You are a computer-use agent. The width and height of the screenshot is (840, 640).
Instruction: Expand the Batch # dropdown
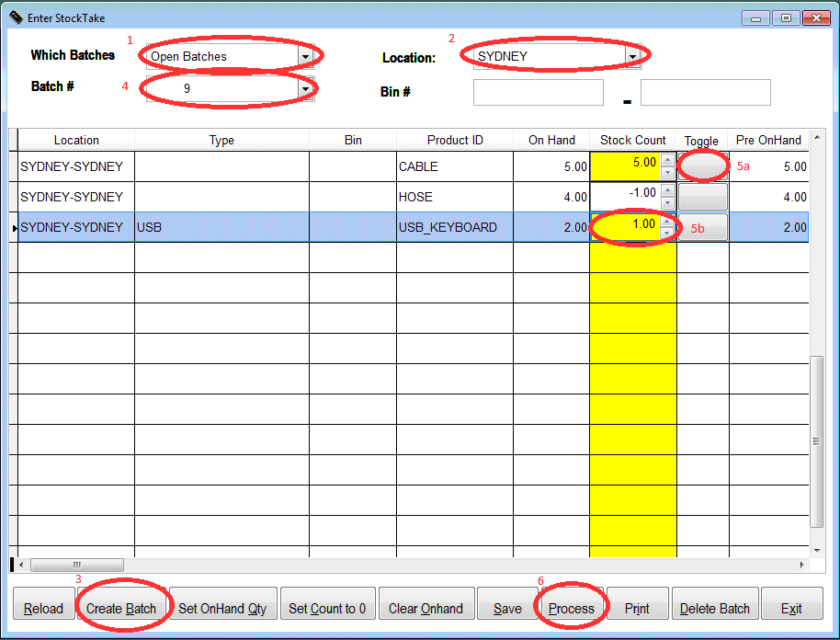pos(304,87)
